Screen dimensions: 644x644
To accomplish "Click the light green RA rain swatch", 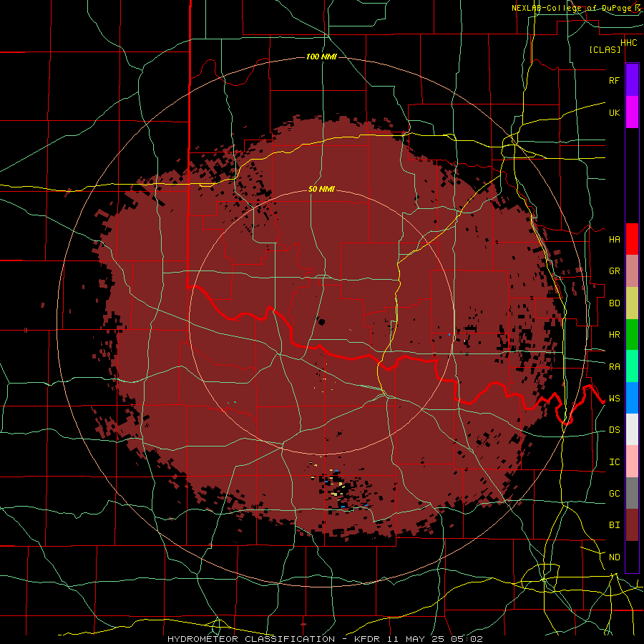I will [x=632, y=366].
